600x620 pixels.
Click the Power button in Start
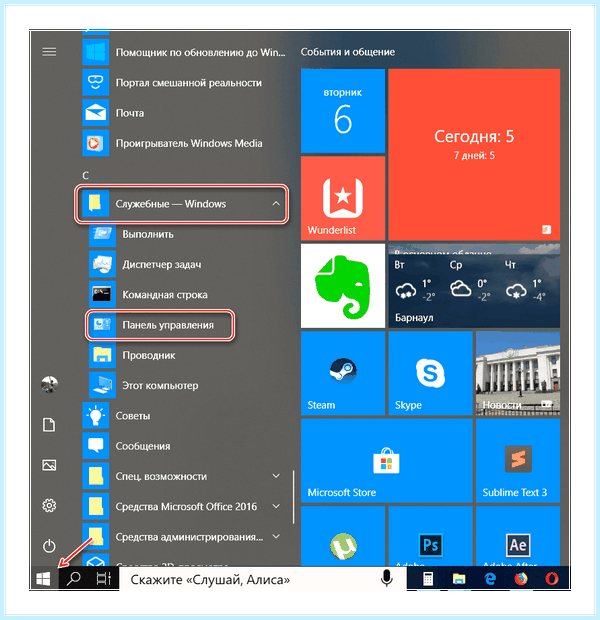[x=49, y=546]
